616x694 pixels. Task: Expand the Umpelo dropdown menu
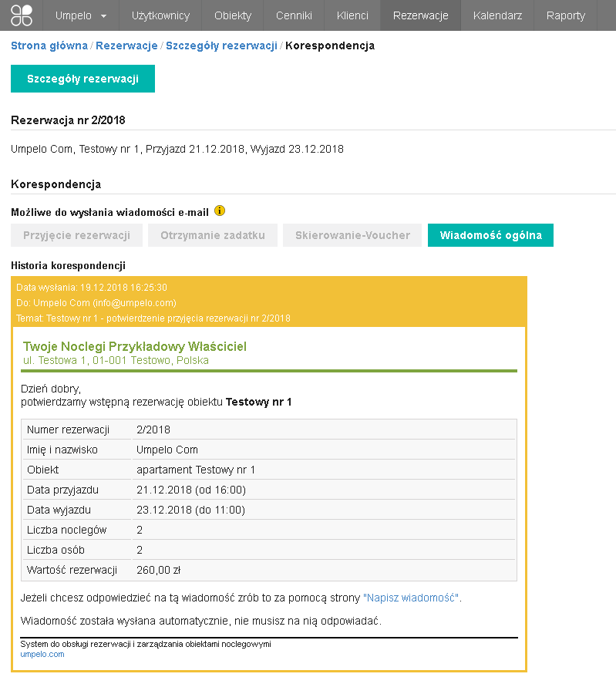81,15
